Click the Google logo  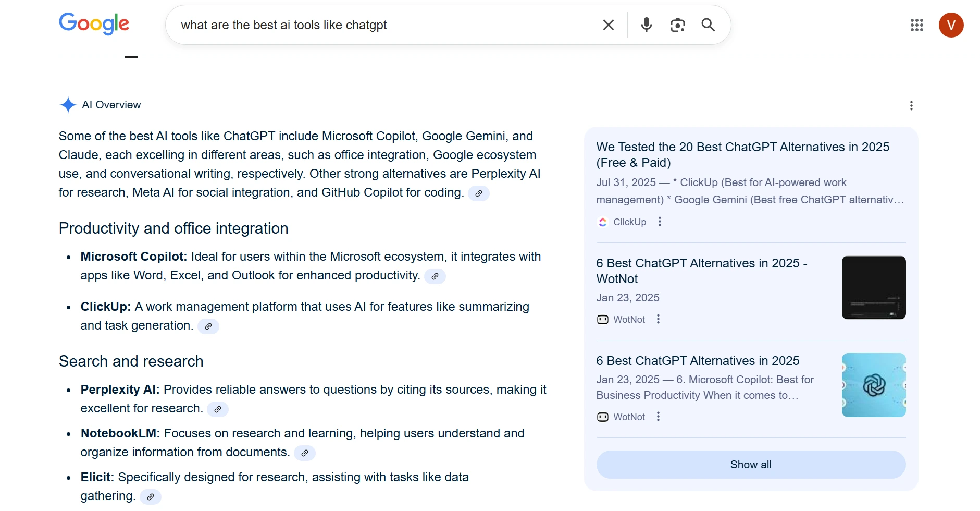click(x=94, y=24)
